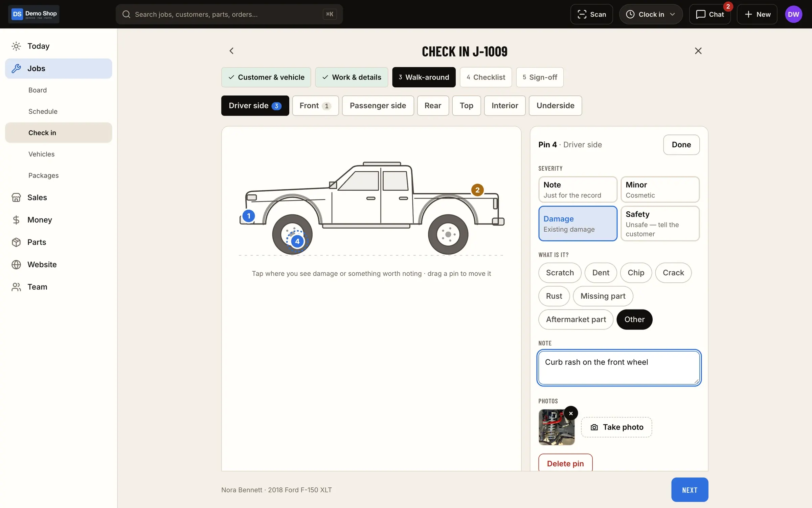812x508 pixels.
Task: Switch to the Passenger side tab
Action: pyautogui.click(x=378, y=106)
